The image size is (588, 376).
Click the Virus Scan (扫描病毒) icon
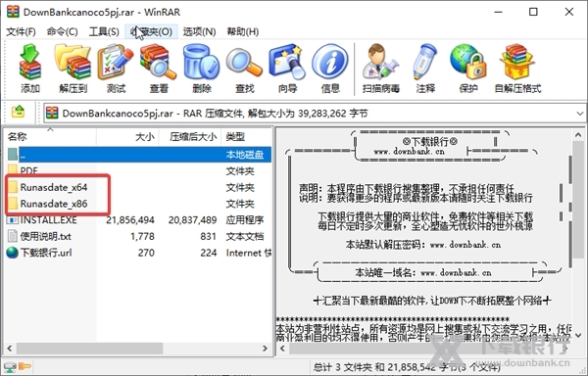[380, 62]
